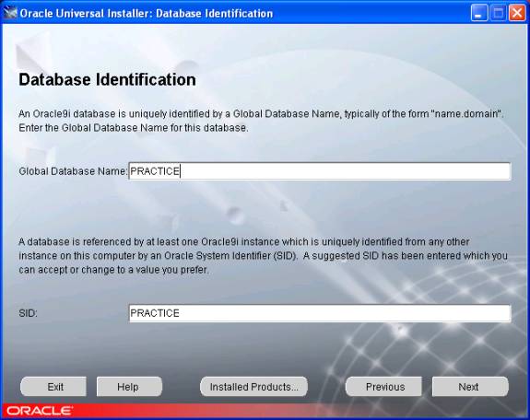This screenshot has width=530, height=420.
Task: Go back using the Previous button
Action: tap(383, 387)
